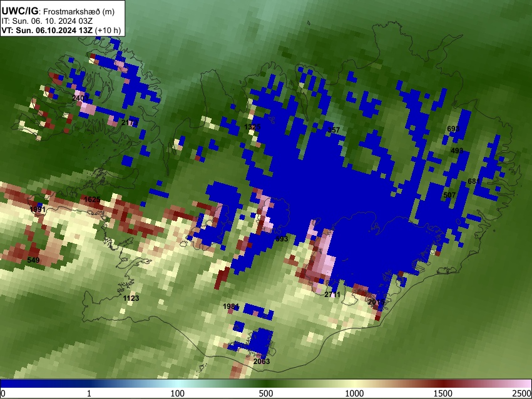Click the 2173 value on the map
Screen dimensions: 532x399
[130, 123]
